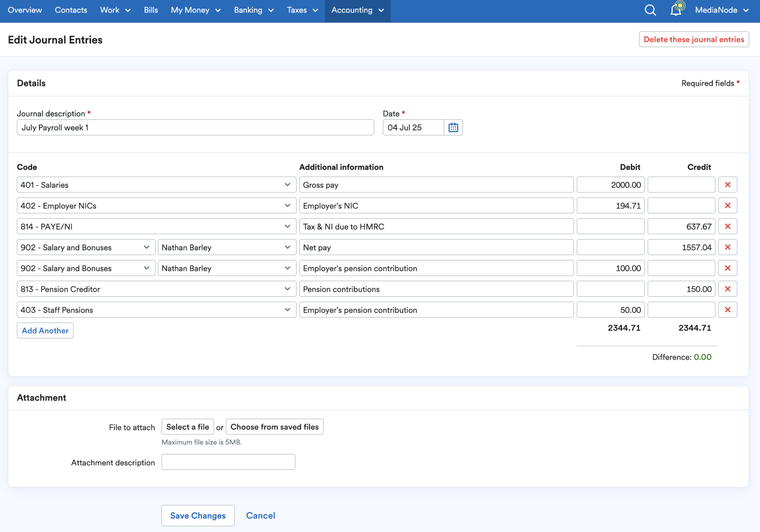The width and height of the screenshot is (760, 532).
Task: Open the 402 - Employer NICs code dropdown
Action: point(156,205)
